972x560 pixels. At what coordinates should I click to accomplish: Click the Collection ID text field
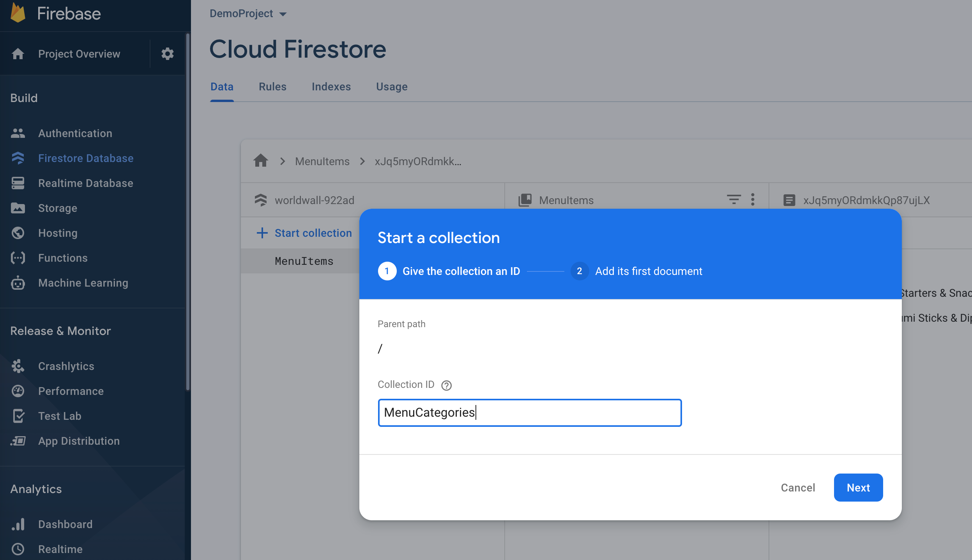(529, 413)
